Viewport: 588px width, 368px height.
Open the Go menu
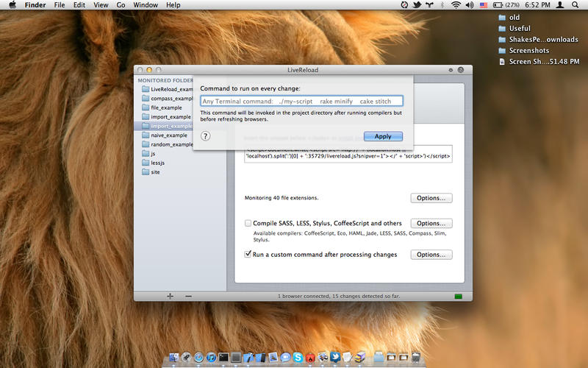(121, 5)
